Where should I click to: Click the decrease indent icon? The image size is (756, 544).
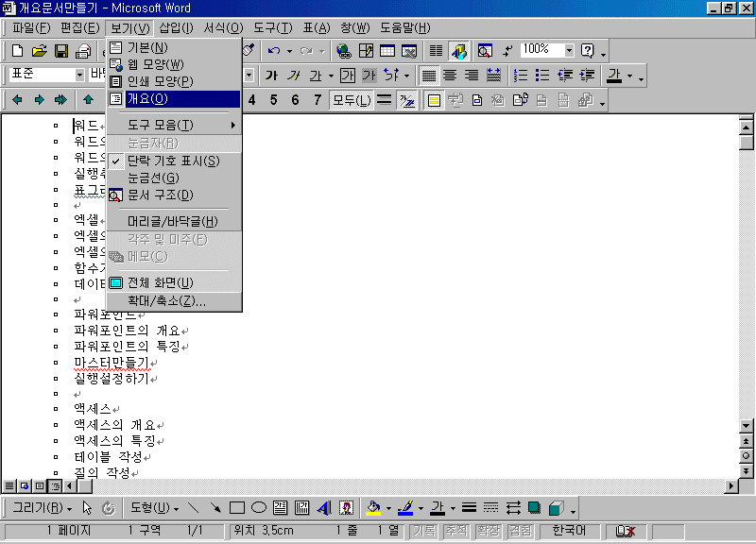pos(564,76)
